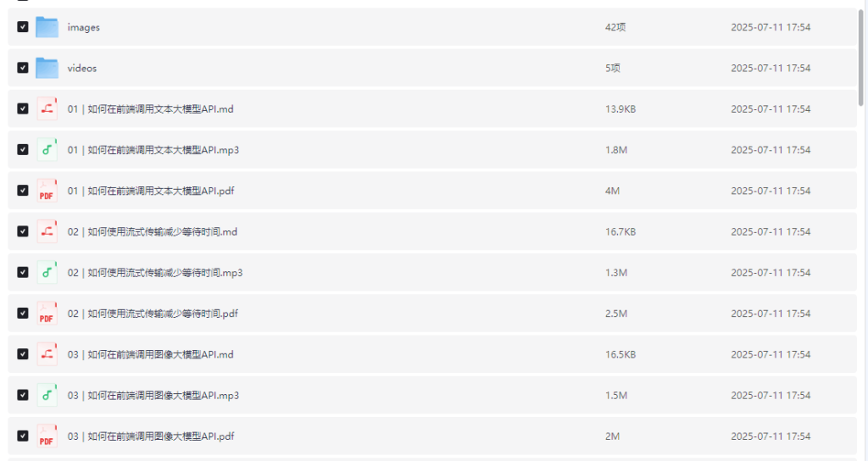This screenshot has height=461, width=868.
Task: Deselect checkbox for 01 文本大模型API.pdf
Action: pyautogui.click(x=23, y=191)
